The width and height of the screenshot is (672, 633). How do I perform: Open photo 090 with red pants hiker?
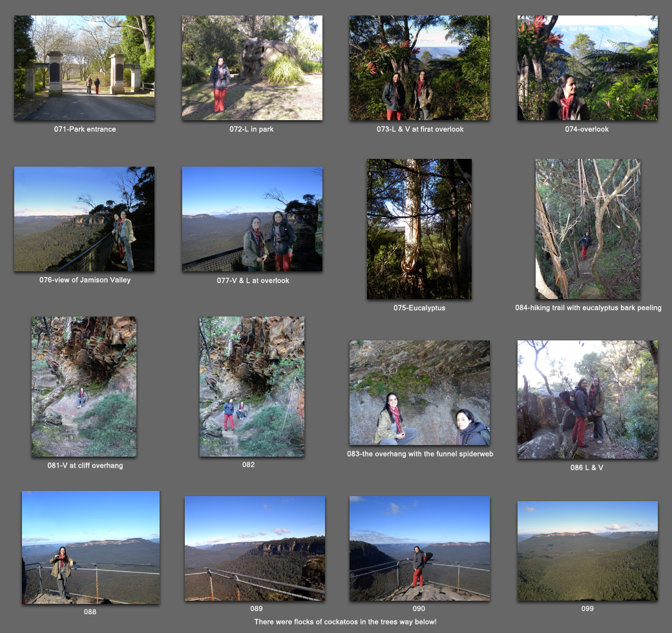pos(419,548)
